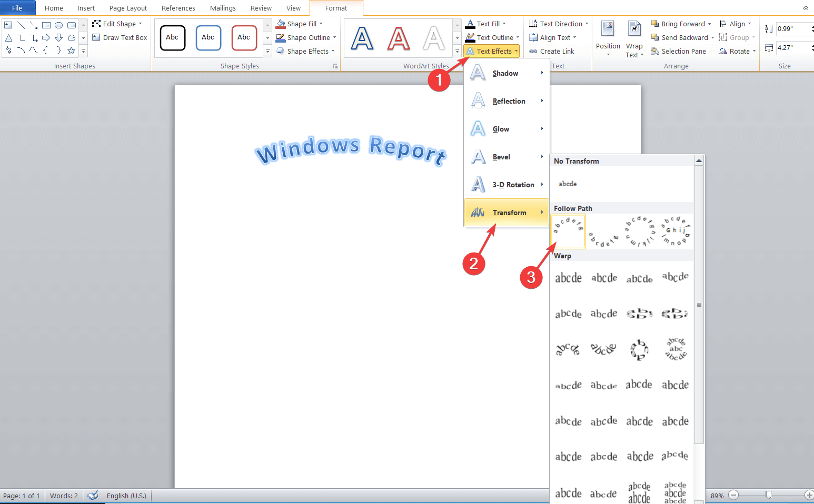This screenshot has width=814, height=504.
Task: Expand the full Insert Shapes gallery
Action: [83, 52]
